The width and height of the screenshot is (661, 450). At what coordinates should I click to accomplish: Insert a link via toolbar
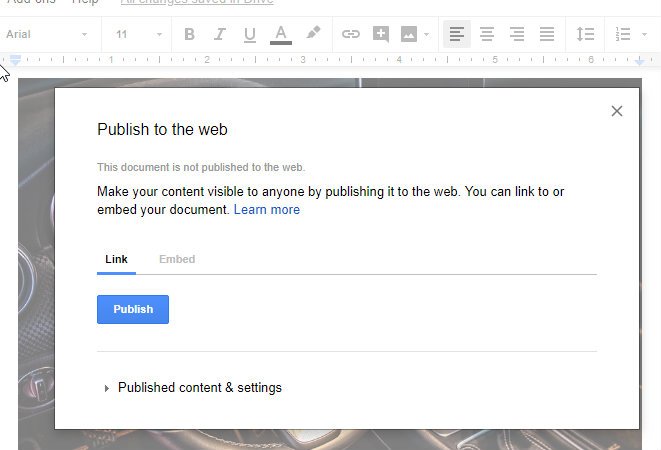point(351,34)
